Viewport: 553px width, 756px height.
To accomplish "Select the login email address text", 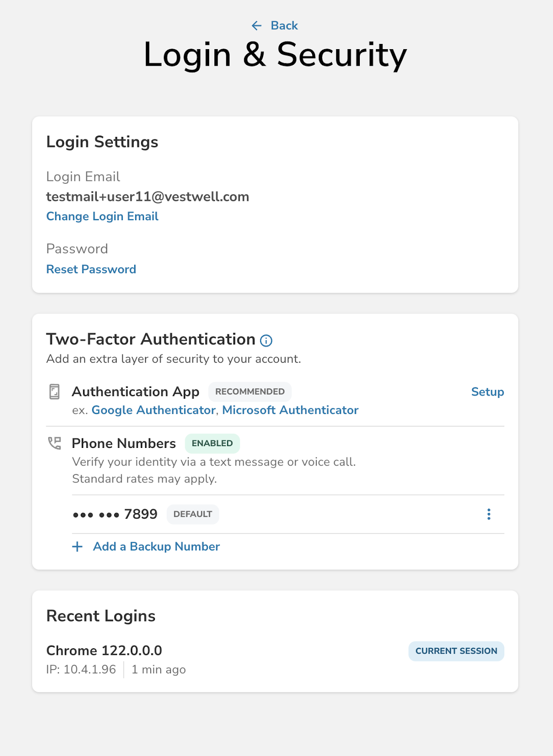I will (147, 197).
